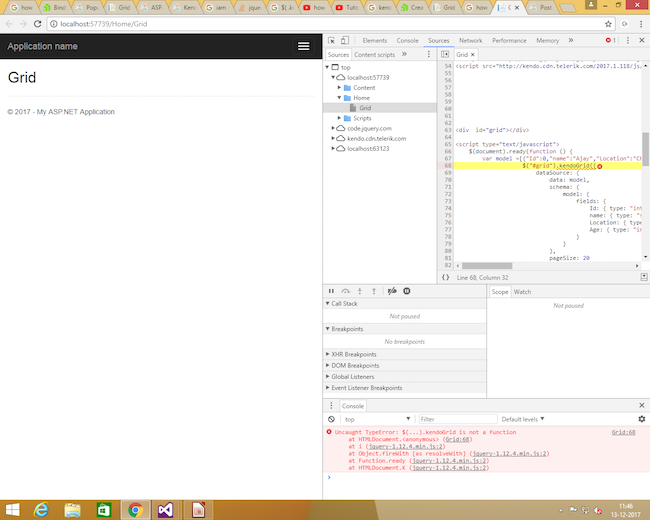Open the Memory tab

point(547,40)
